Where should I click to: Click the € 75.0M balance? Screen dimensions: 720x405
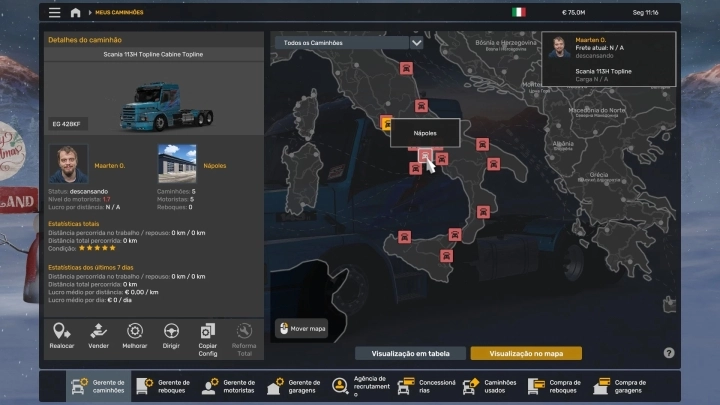pyautogui.click(x=573, y=12)
